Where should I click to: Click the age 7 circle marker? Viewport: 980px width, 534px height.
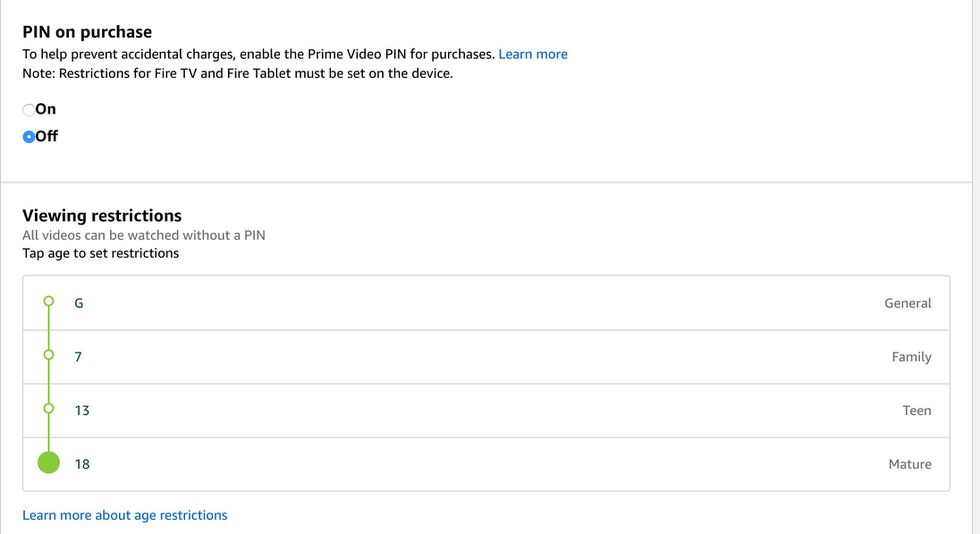click(x=48, y=355)
